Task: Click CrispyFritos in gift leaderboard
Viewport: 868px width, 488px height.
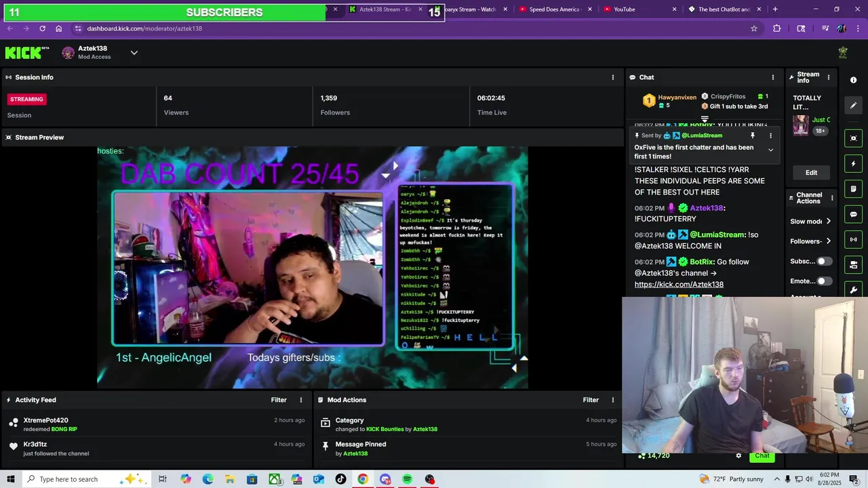Action: tap(728, 97)
